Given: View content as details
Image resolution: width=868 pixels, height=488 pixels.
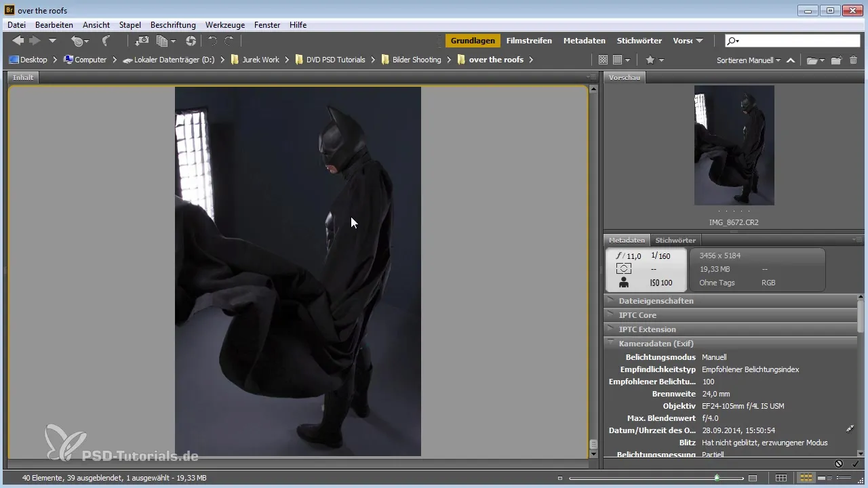Looking at the screenshot, I should [x=825, y=478].
